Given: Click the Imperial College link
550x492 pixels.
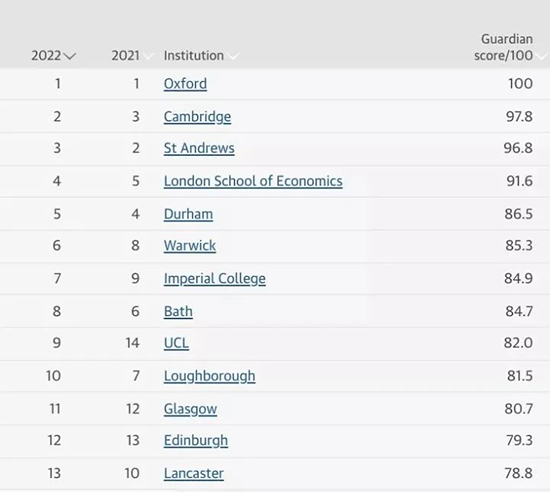Looking at the screenshot, I should pyautogui.click(x=215, y=279).
